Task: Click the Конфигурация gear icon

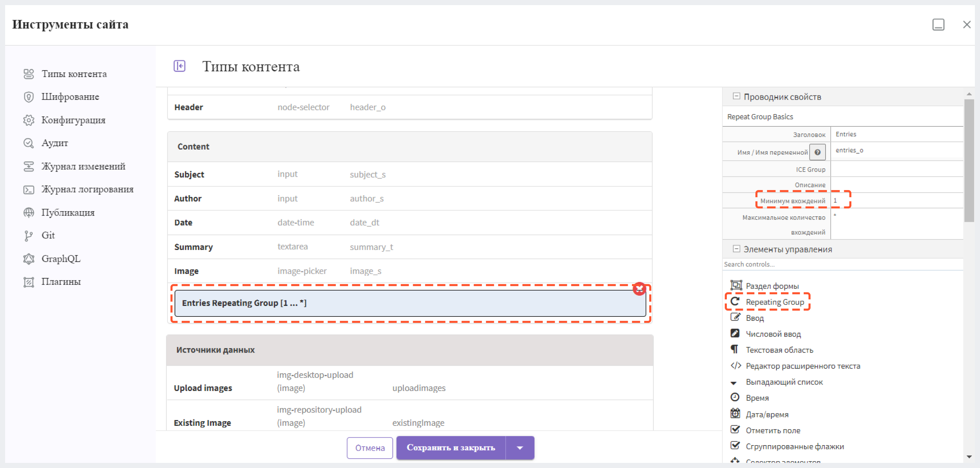Action: [29, 120]
